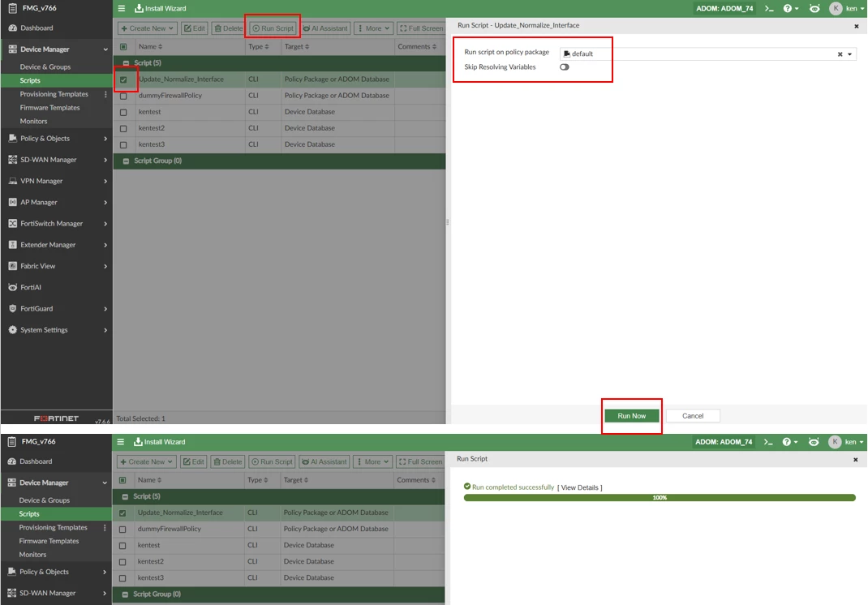Image resolution: width=868 pixels, height=605 pixels.
Task: Click Delete in the top screenshot toolbar
Action: pyautogui.click(x=228, y=28)
